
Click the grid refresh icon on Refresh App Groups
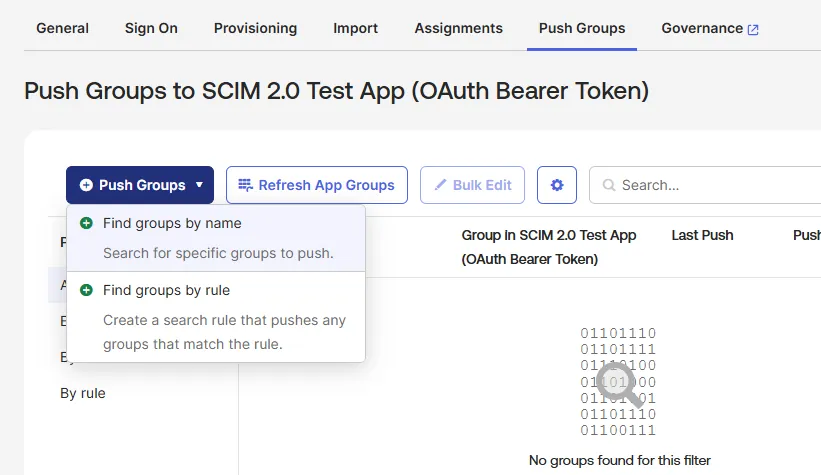[x=246, y=185]
